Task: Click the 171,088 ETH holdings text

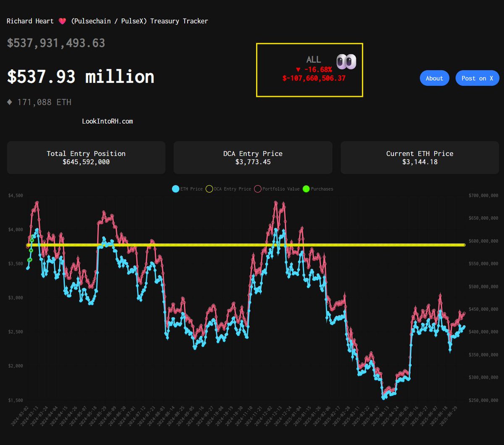Action: pyautogui.click(x=44, y=102)
